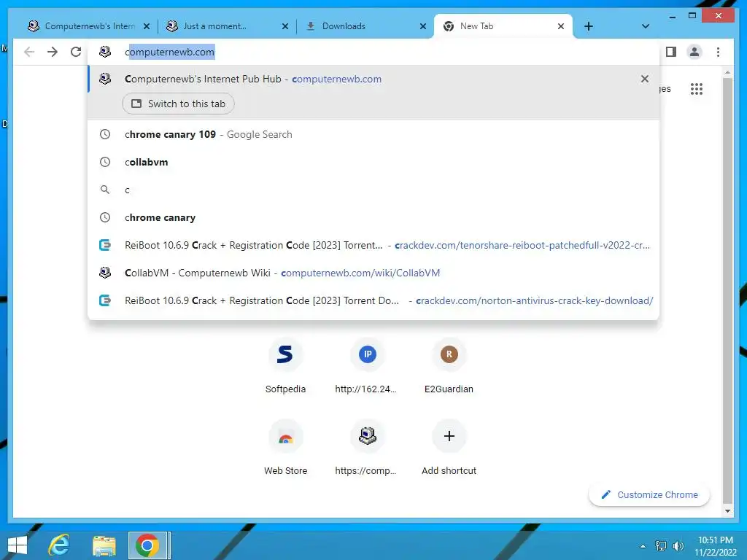Close the Chrome window
The image size is (747, 560).
point(719,16)
